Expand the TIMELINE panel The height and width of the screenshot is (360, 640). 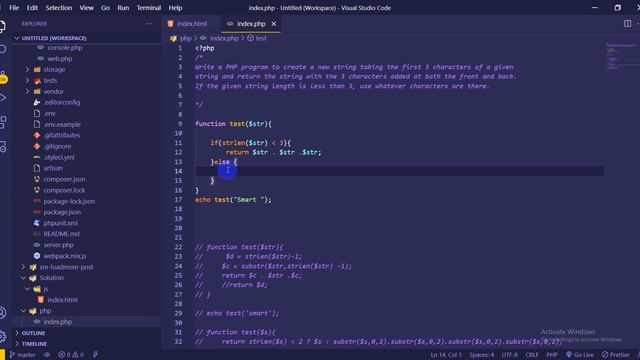click(x=34, y=344)
